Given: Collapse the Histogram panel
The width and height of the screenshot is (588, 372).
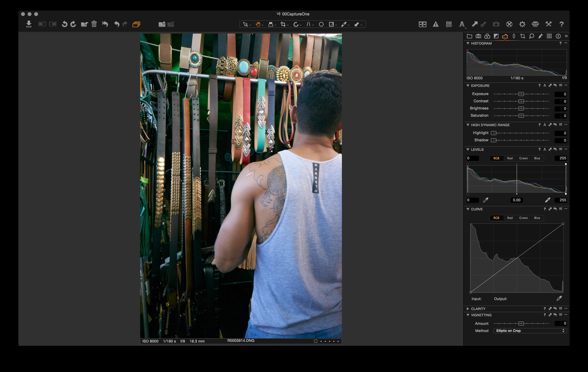Looking at the screenshot, I should tap(468, 43).
